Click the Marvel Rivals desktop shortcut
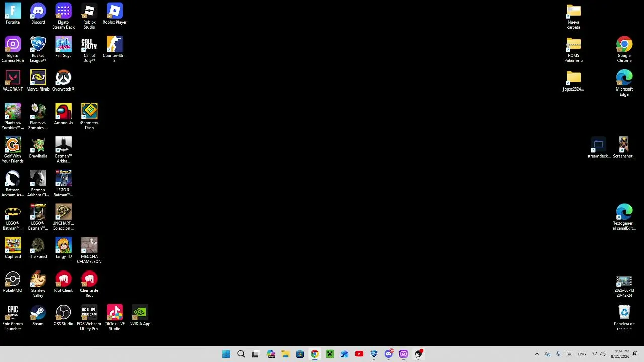 (38, 81)
